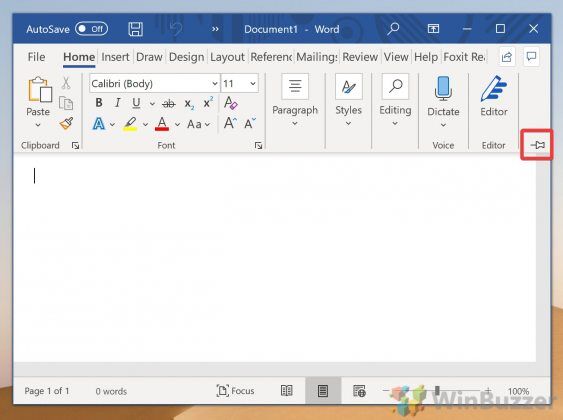Toggle Strikethrough formatting
The width and height of the screenshot is (563, 420).
pos(168,104)
